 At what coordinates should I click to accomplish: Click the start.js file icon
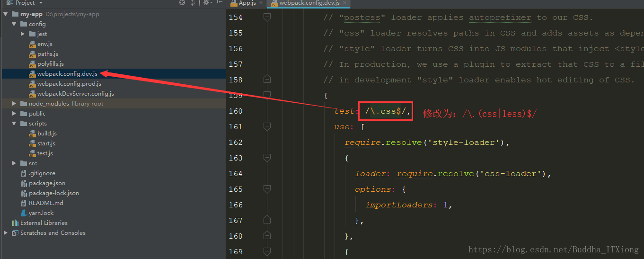(32, 143)
